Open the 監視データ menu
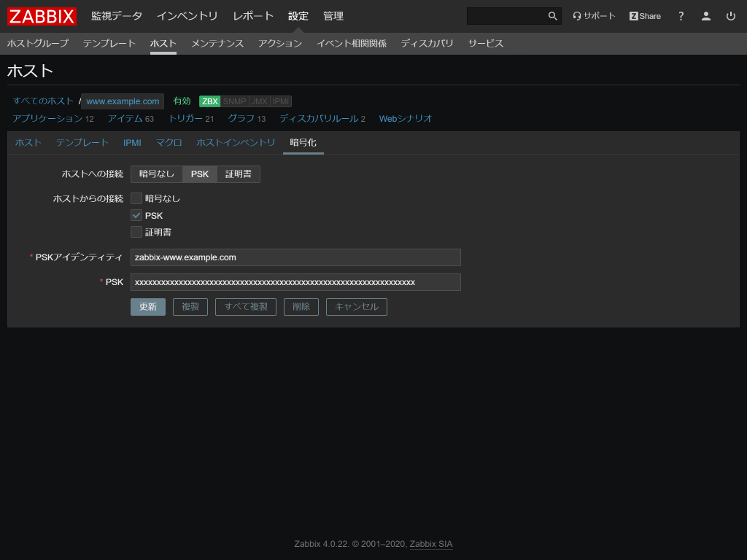The image size is (747, 560). click(x=117, y=16)
